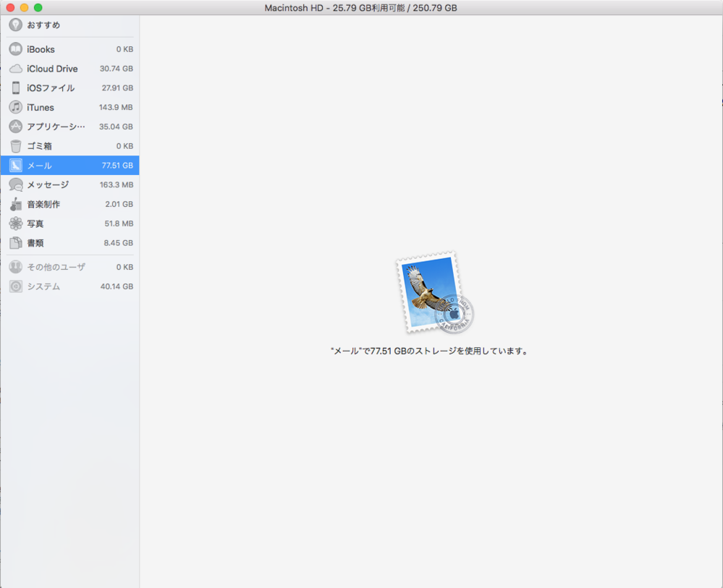Select the iTunes label in sidebar
Screen dimensions: 723x588
tap(40, 107)
